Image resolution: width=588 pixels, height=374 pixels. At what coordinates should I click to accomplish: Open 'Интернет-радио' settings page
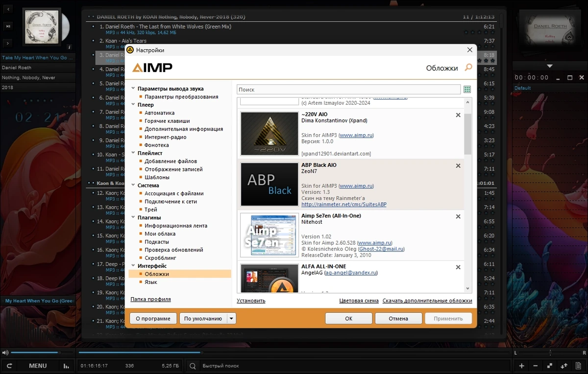pyautogui.click(x=165, y=137)
